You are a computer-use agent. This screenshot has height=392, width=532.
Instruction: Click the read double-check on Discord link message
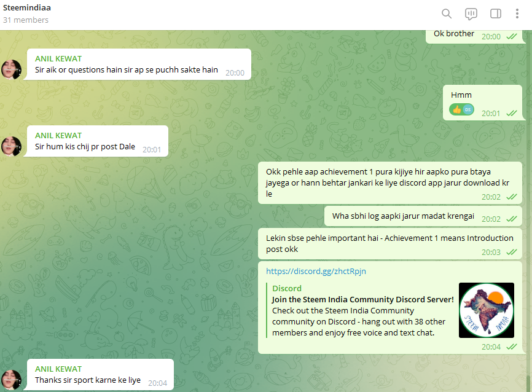512,347
